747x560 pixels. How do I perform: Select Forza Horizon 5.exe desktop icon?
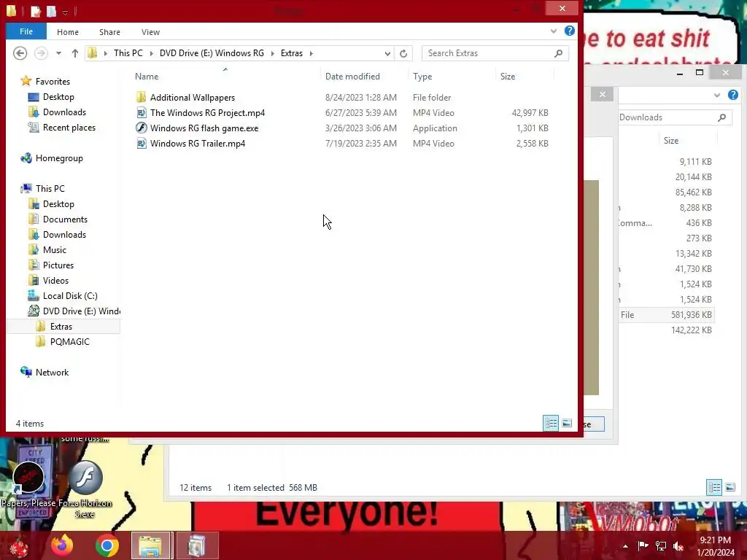[x=85, y=489]
